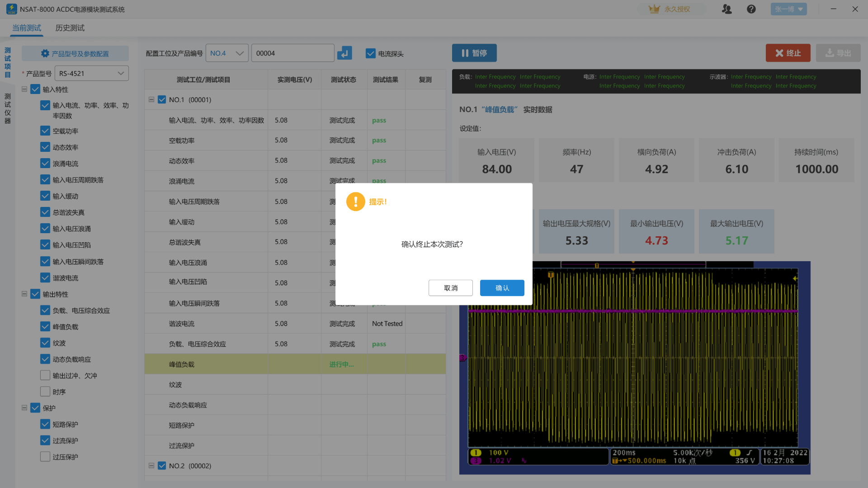
Task: Click the crown permanent license icon
Action: [x=654, y=9]
